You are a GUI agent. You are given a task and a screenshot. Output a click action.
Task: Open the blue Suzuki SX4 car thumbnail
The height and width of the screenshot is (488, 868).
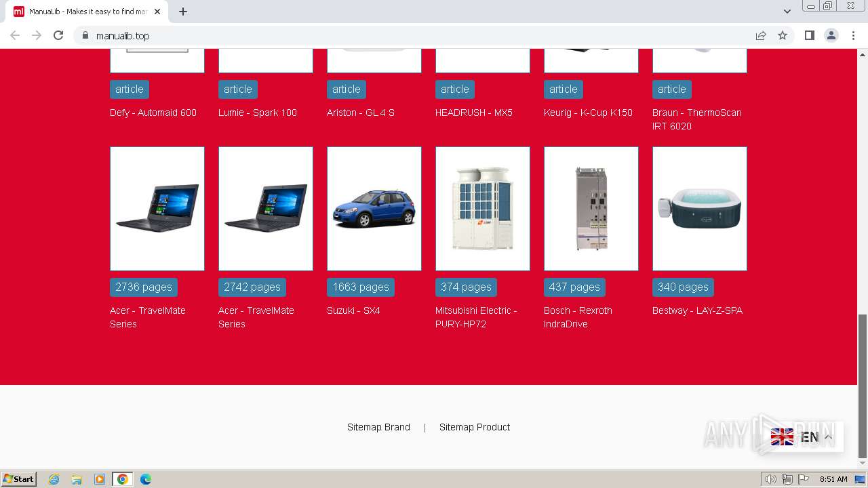(374, 209)
